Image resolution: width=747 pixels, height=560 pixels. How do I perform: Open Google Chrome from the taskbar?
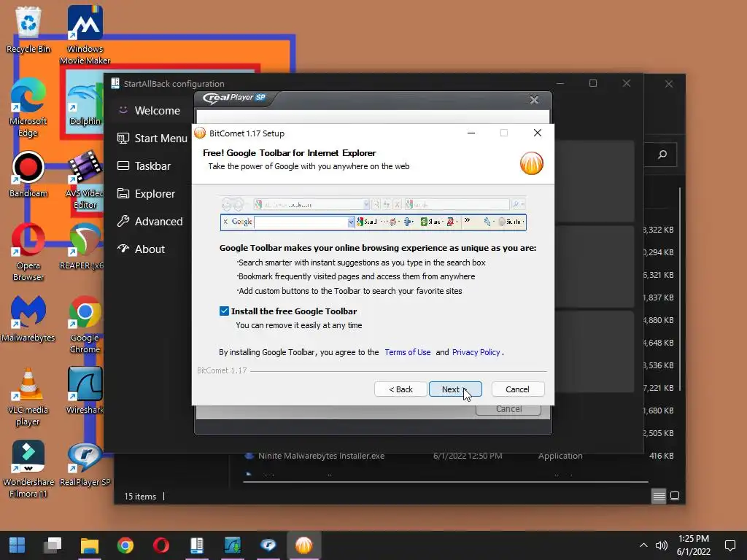125,545
